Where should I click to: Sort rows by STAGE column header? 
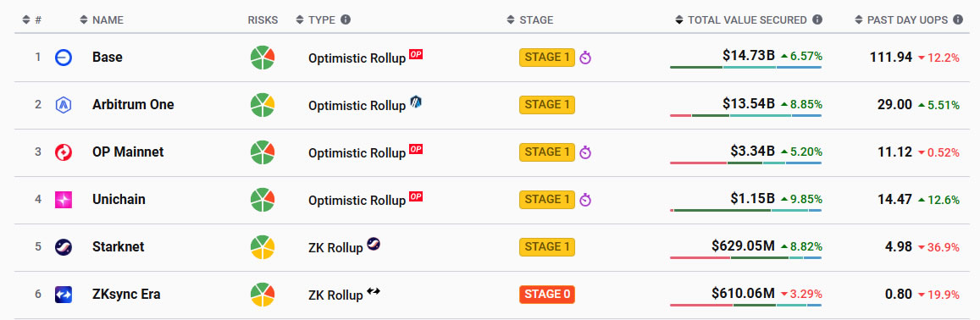[x=530, y=20]
